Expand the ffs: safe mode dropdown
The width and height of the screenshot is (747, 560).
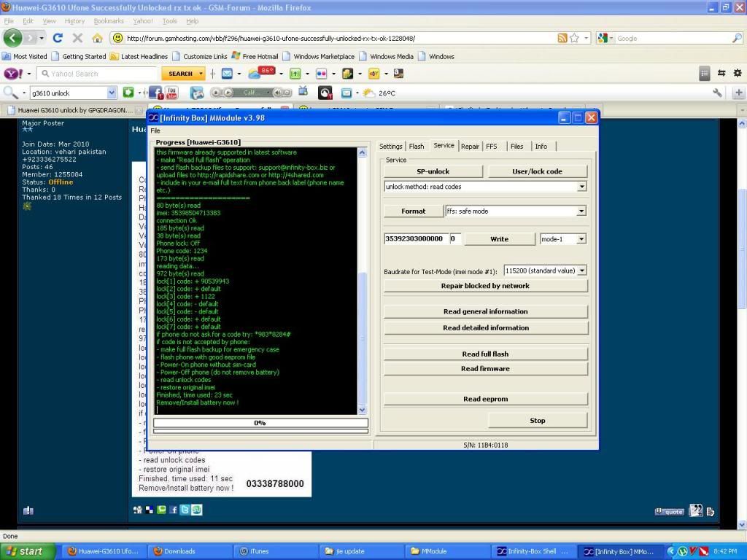pos(581,211)
